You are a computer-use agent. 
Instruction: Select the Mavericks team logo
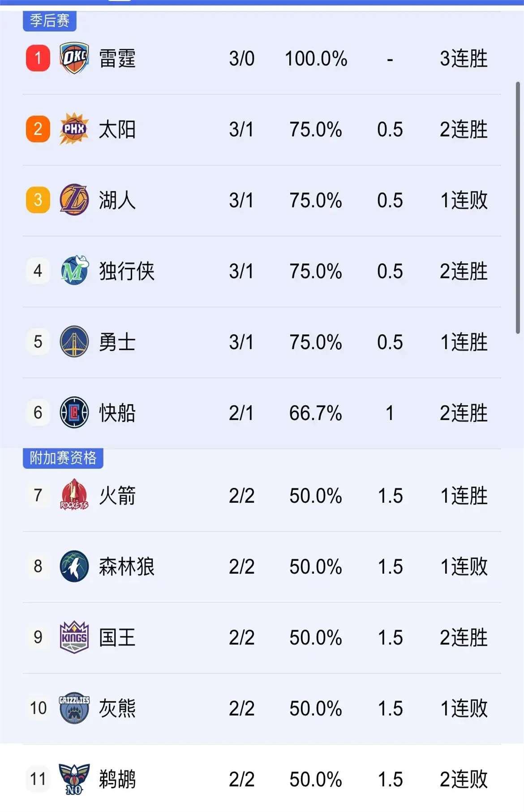[74, 271]
